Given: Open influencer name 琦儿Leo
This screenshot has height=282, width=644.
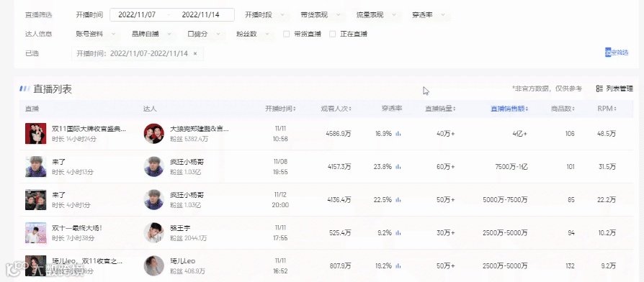Looking at the screenshot, I should 183,261.
